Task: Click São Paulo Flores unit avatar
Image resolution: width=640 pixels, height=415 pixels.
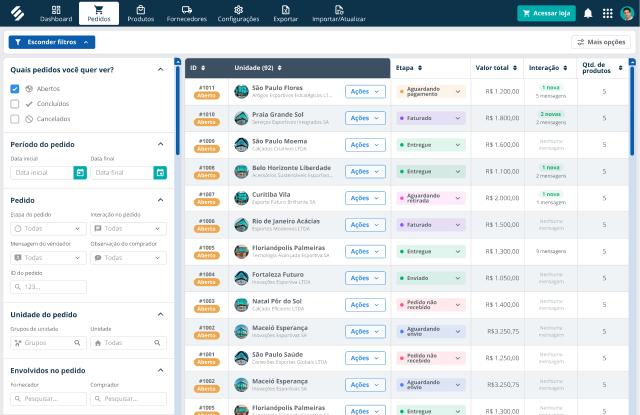Action: (x=241, y=91)
